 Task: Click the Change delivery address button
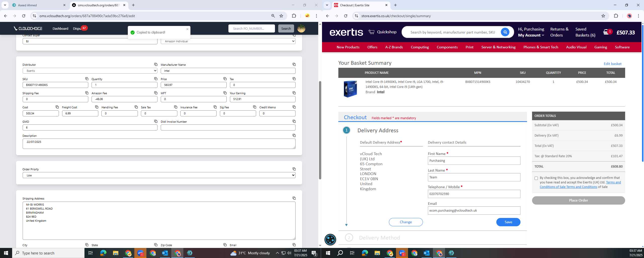406,222
